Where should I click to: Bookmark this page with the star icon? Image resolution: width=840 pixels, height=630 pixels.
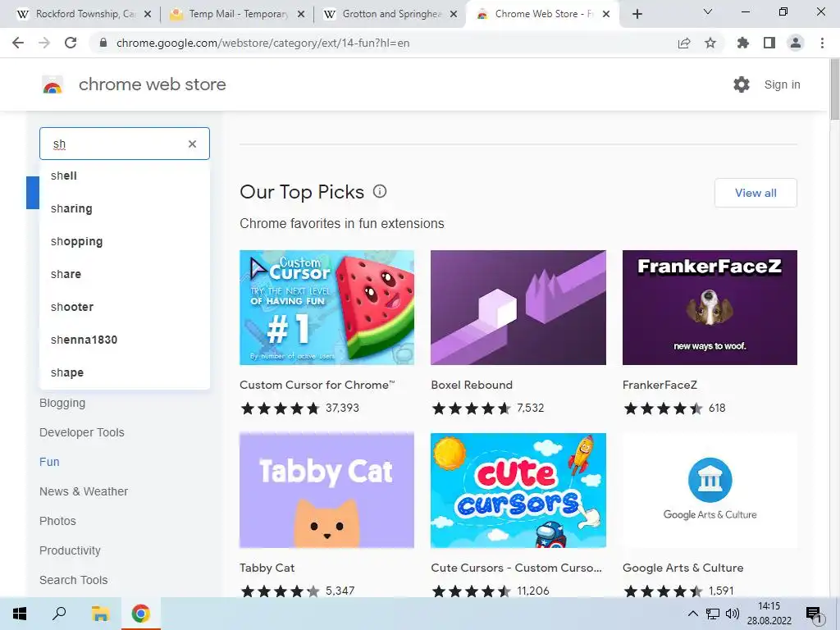710,43
